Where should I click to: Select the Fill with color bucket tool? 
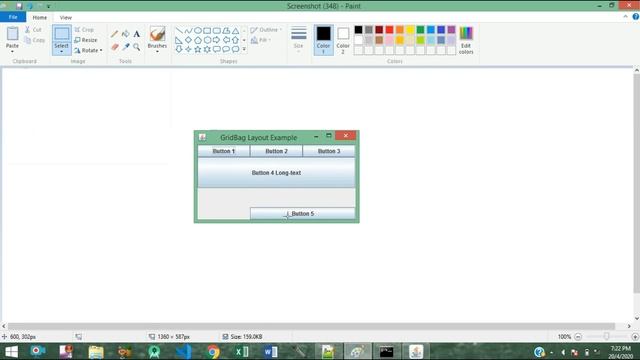point(126,34)
